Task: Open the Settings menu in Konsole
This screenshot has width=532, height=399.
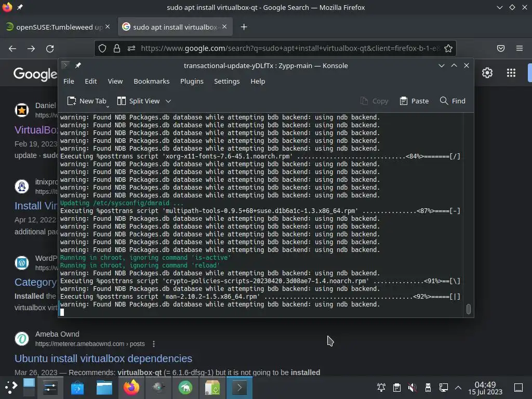Action: 227,81
